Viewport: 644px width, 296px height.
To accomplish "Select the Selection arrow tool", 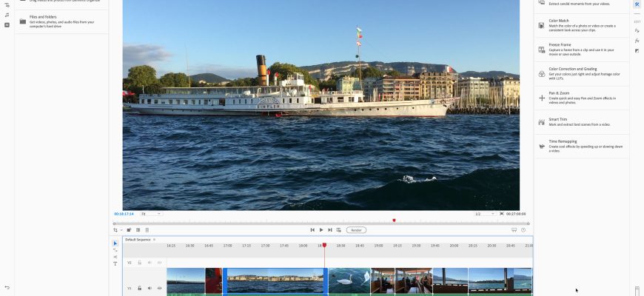I will [x=115, y=243].
